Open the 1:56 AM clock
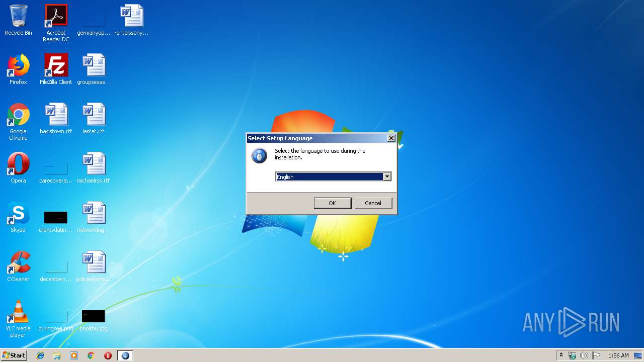 point(618,355)
